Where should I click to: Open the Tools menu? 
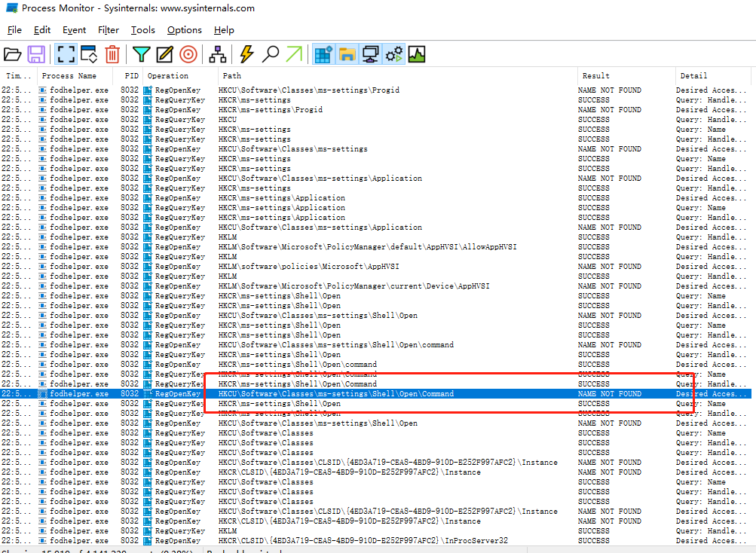(x=142, y=30)
